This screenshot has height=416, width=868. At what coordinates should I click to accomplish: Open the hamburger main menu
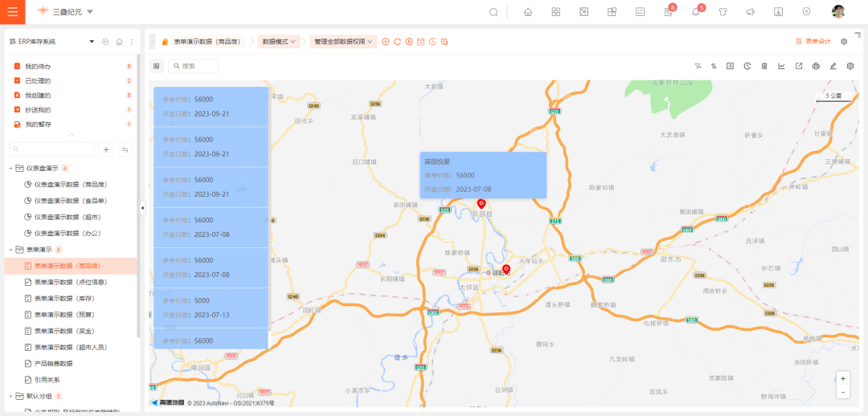(x=12, y=11)
